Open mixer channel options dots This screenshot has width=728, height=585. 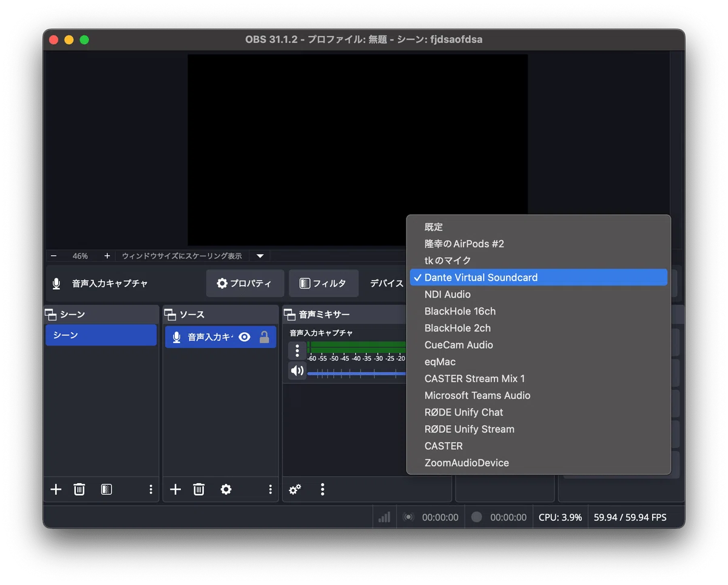point(297,350)
